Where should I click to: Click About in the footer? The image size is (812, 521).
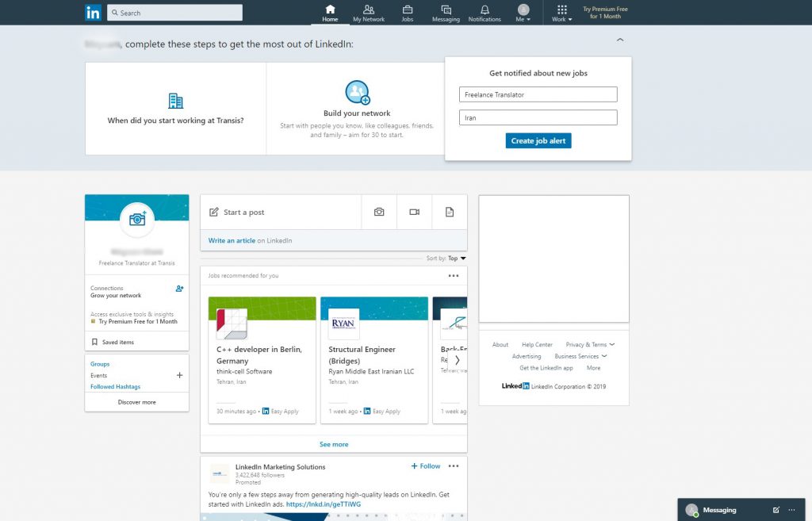point(500,344)
